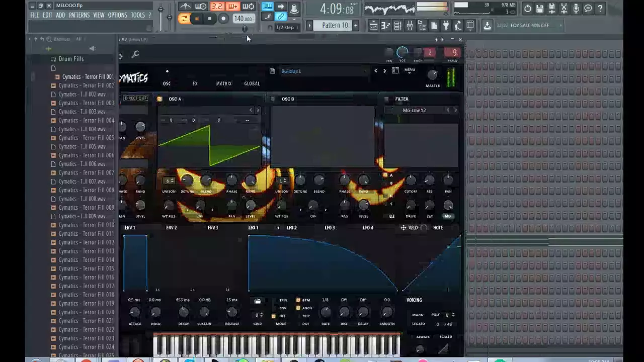Select Cymatics - Terror Fill 020 sample
This screenshot has width=644, height=362.
[x=83, y=312]
